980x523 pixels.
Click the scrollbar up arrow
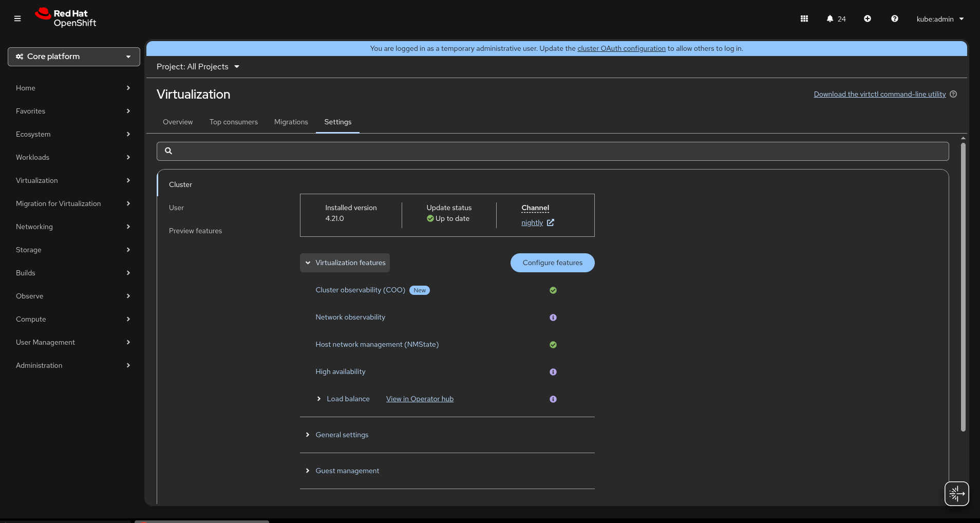click(963, 138)
